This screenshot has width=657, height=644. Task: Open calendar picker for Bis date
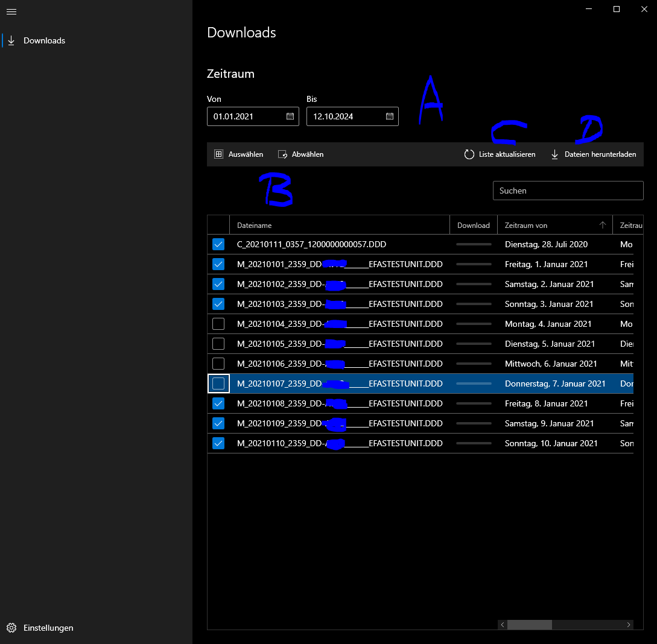click(x=389, y=116)
